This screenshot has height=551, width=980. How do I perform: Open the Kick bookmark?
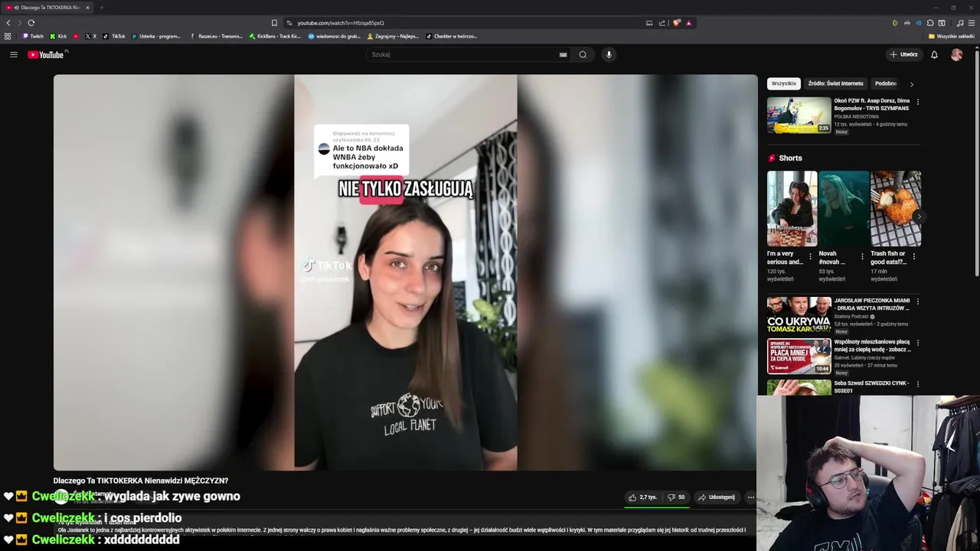coord(58,36)
